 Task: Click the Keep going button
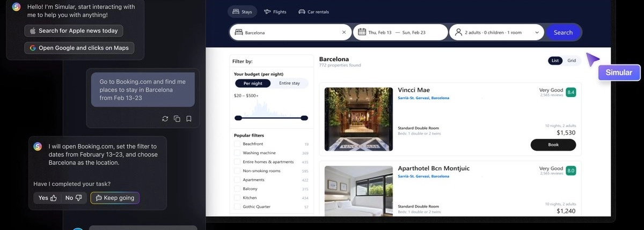pyautogui.click(x=115, y=198)
